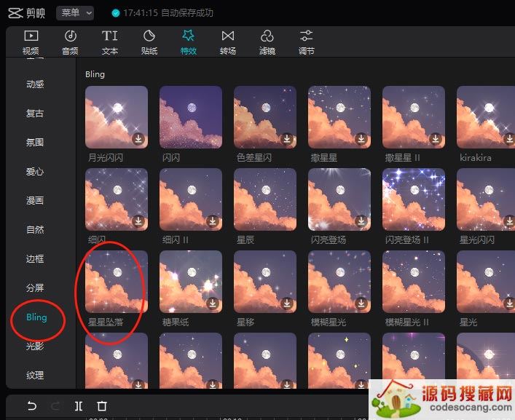
Task: Download the 月光闪闪 effect via its arrow icon
Action: pyautogui.click(x=138, y=139)
